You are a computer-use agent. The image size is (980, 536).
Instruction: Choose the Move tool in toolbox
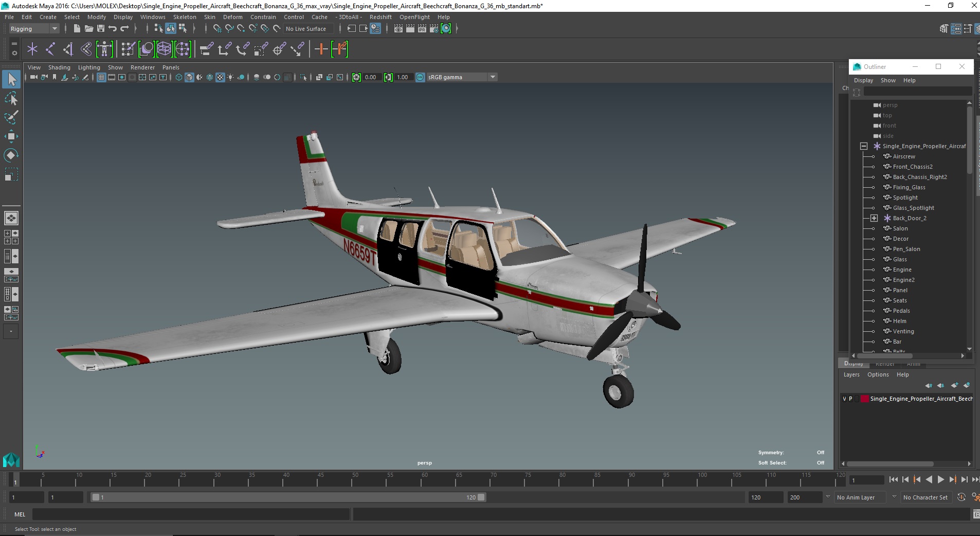pyautogui.click(x=11, y=136)
